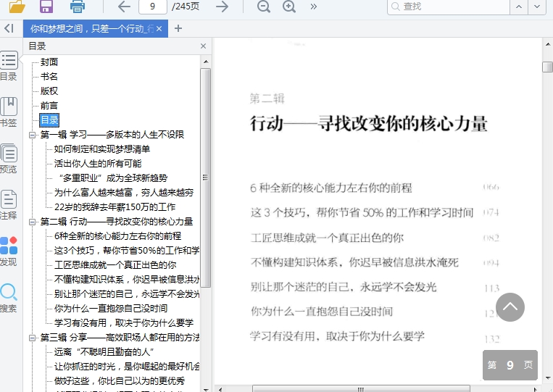Open 让你抓狂的时光 outline entry
This screenshot has width=553, height=392.
[x=127, y=367]
